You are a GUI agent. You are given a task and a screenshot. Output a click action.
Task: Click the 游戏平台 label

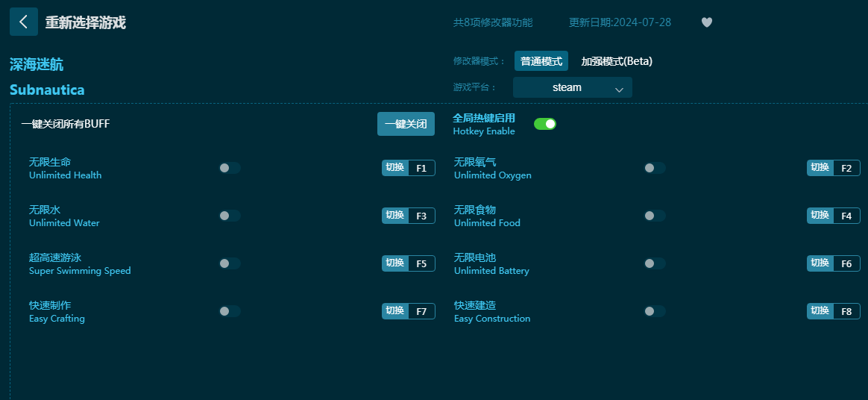475,87
